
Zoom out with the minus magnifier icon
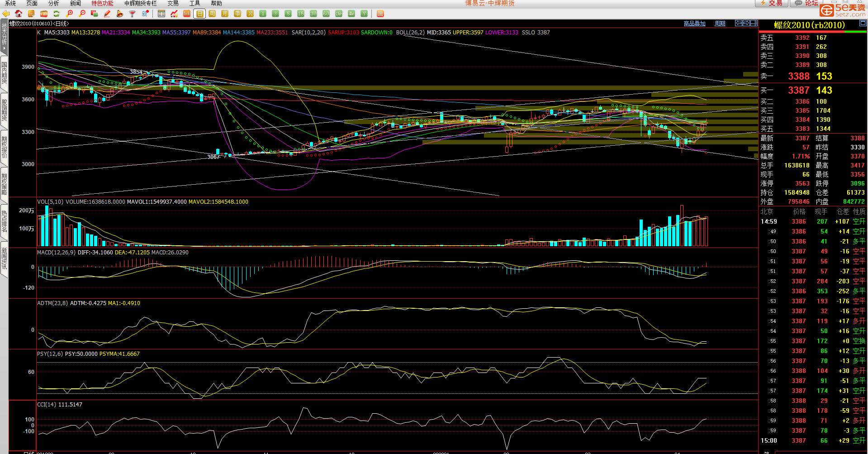tap(82, 14)
